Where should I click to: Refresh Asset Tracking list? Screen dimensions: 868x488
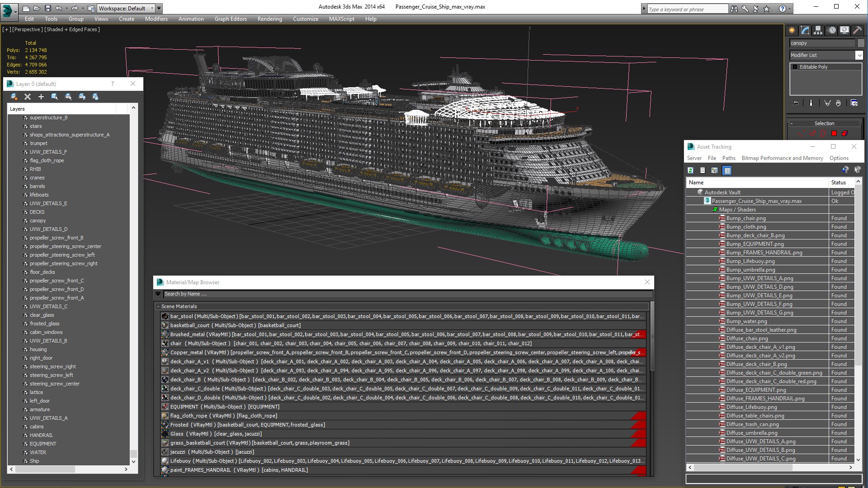(x=690, y=170)
